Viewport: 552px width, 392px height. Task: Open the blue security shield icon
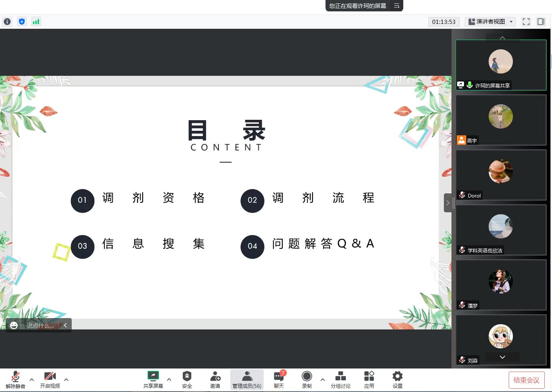point(22,22)
